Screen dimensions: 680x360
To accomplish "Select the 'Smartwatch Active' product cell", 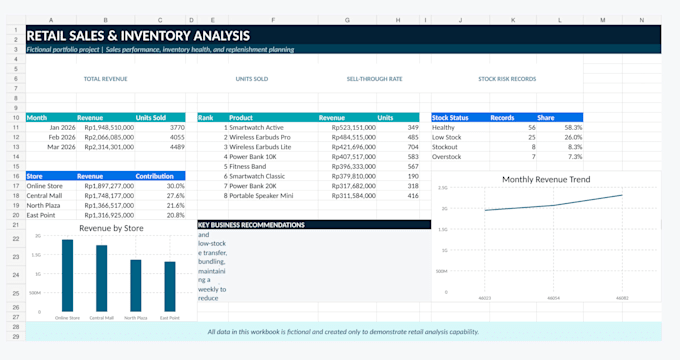I will (x=273, y=128).
